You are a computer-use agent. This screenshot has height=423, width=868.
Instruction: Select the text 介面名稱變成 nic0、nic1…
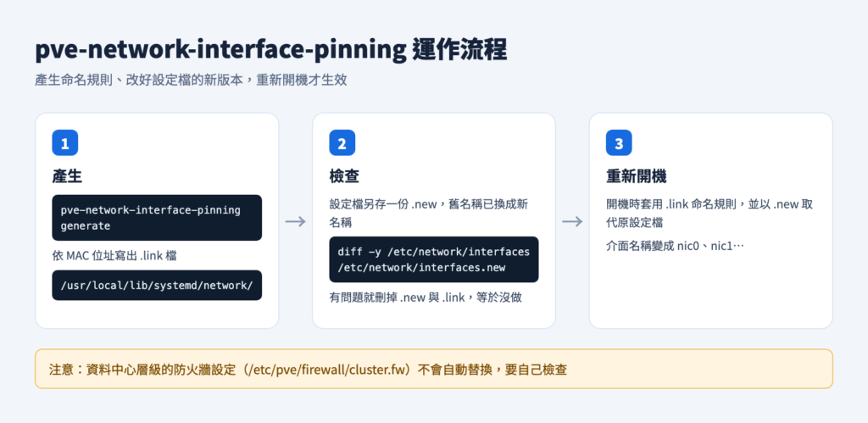[676, 246]
